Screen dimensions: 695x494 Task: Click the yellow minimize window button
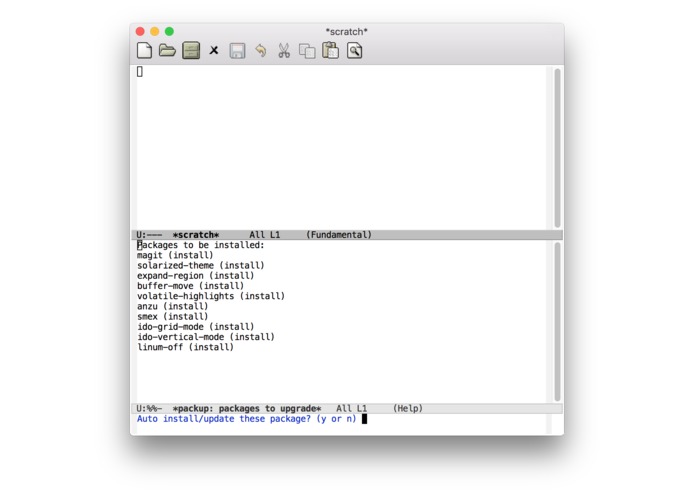tap(155, 31)
